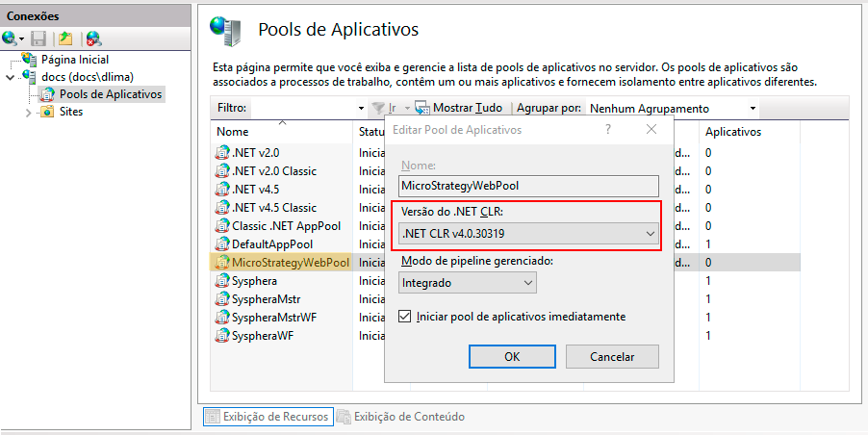Click the Sysphera pool icon
Screen dimensions: 868x435
(x=222, y=281)
